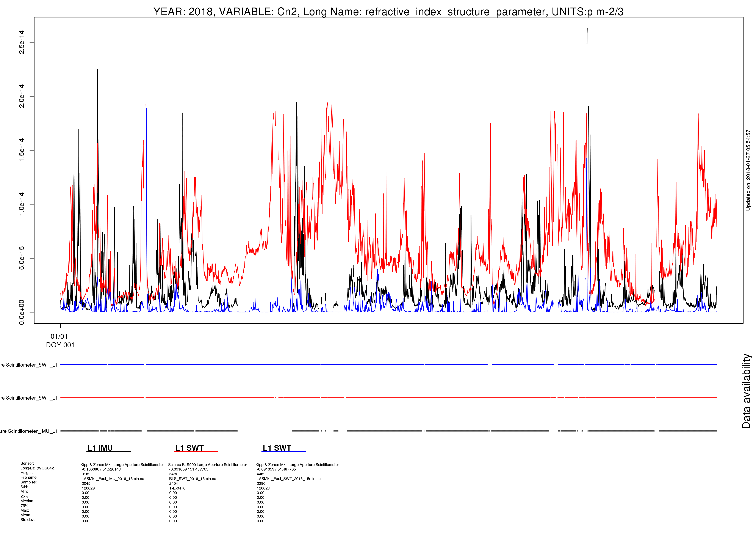Image resolution: width=756 pixels, height=535 pixels.
Task: Click the "25%:" row label
Action: pyautogui.click(x=25, y=496)
